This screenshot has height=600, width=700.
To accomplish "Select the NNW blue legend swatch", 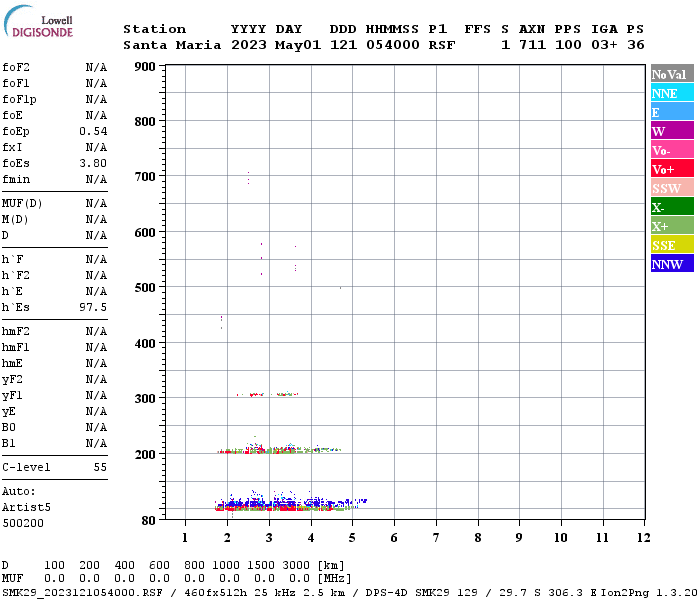I will click(x=672, y=264).
